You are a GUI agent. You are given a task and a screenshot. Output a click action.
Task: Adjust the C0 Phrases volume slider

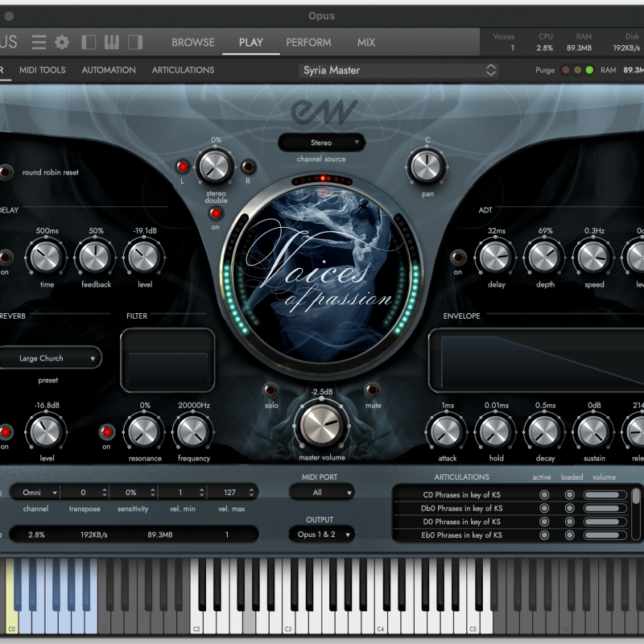coord(605,495)
